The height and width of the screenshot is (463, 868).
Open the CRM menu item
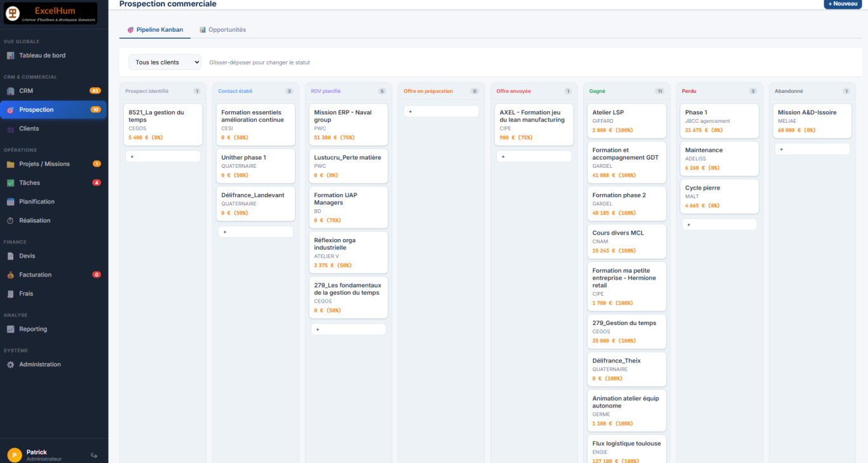point(53,91)
